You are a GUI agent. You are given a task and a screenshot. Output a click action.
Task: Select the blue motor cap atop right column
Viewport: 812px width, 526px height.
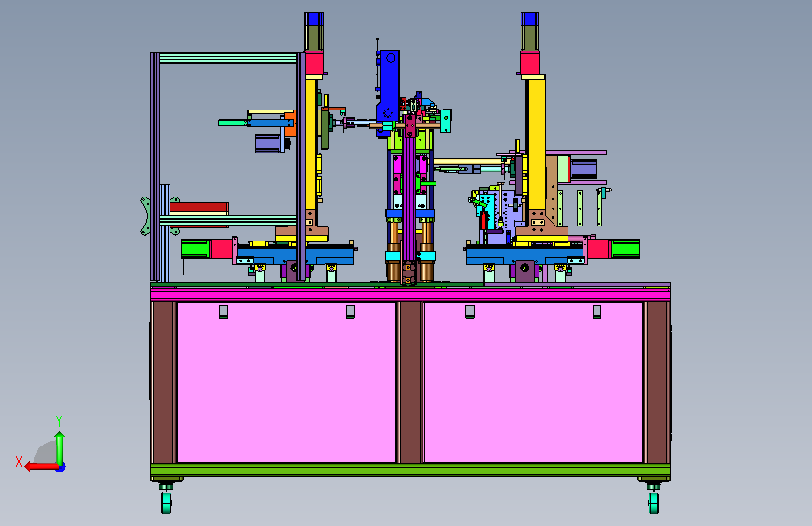click(530, 19)
